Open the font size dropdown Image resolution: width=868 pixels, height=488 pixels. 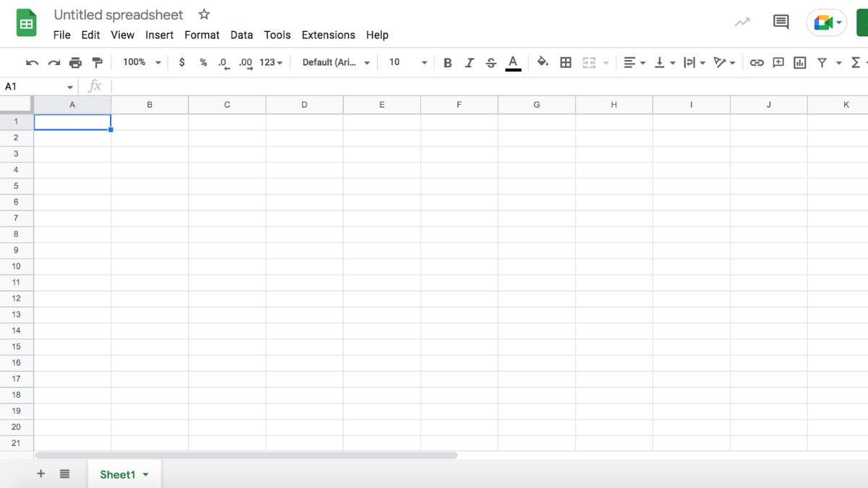click(x=407, y=62)
